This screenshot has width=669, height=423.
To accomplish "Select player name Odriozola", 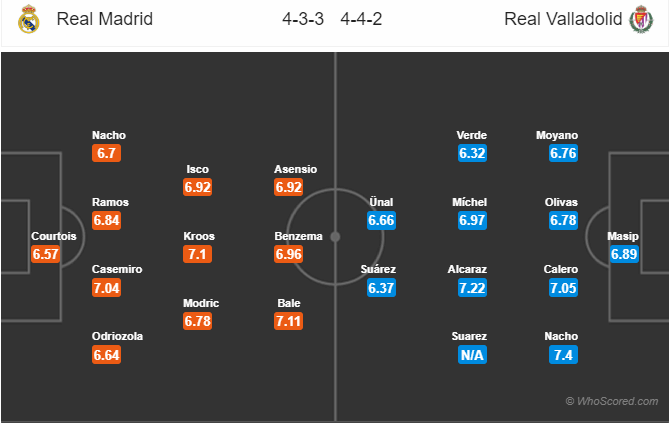I will click(x=117, y=337).
